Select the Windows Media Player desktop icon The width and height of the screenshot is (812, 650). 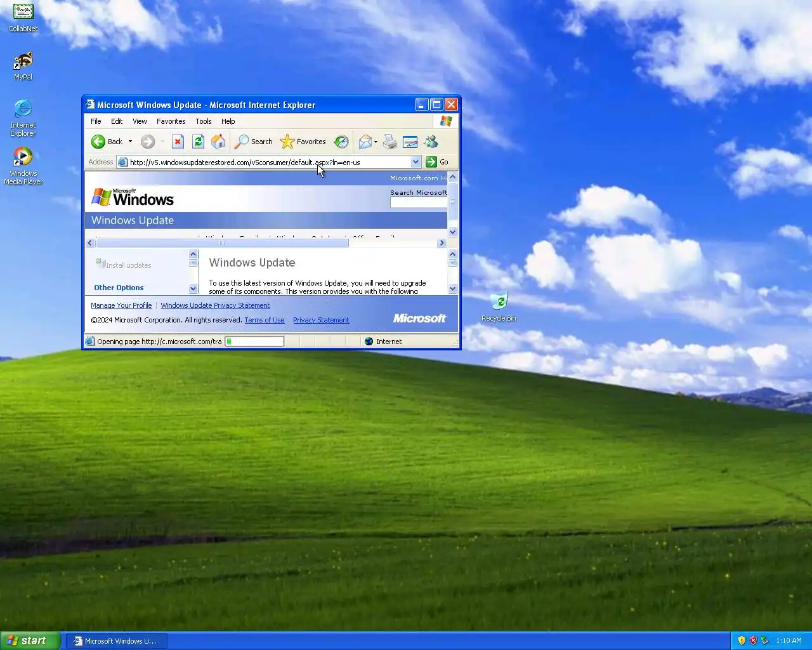tap(23, 166)
